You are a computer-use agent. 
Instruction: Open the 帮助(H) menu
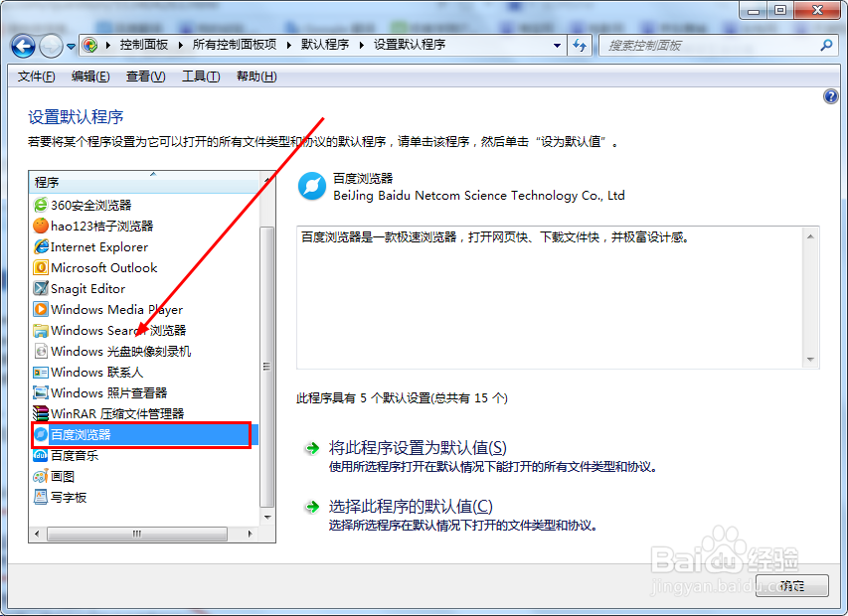(256, 77)
